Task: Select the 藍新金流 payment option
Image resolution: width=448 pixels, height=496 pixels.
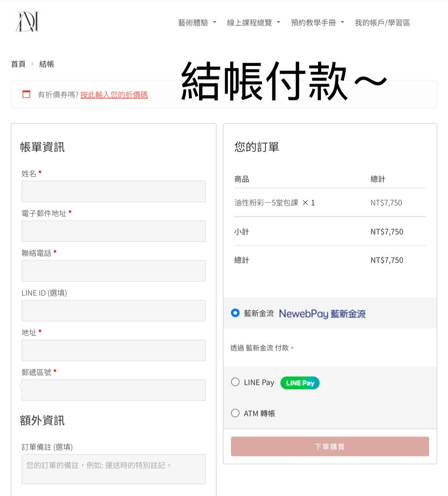Action: pyautogui.click(x=235, y=313)
